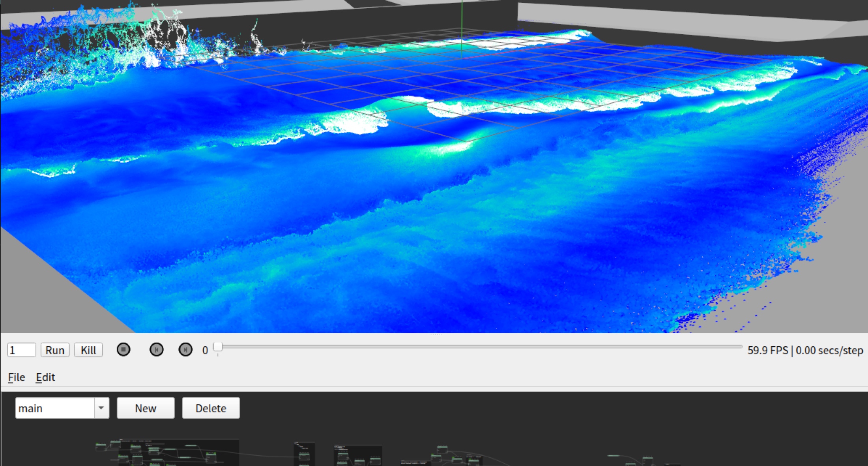Open the main subgraph combo box
The image size is (868, 466).
(x=55, y=408)
